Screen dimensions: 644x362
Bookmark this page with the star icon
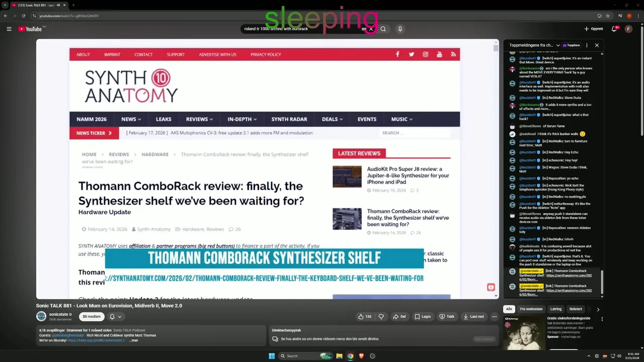point(607,16)
